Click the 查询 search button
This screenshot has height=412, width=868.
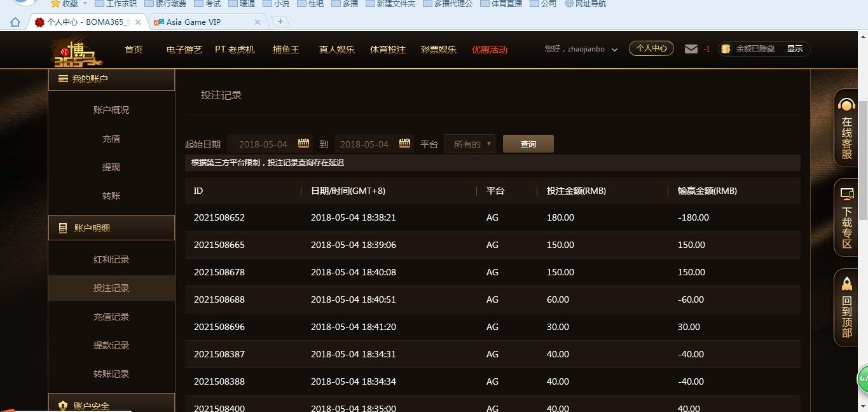528,144
